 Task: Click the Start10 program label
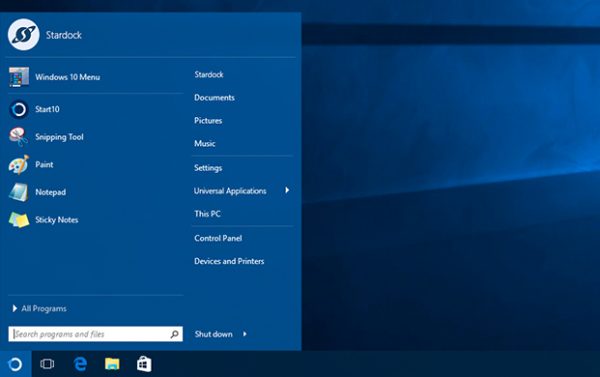pyautogui.click(x=47, y=109)
